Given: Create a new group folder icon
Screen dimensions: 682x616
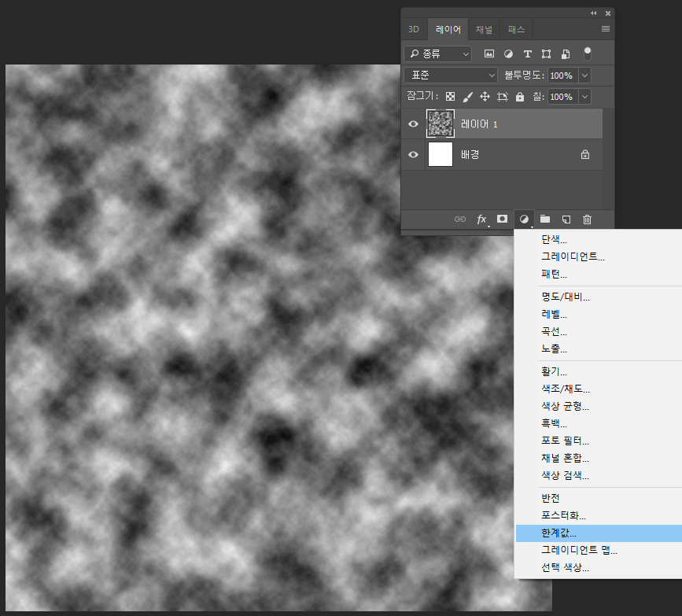Looking at the screenshot, I should (x=545, y=219).
